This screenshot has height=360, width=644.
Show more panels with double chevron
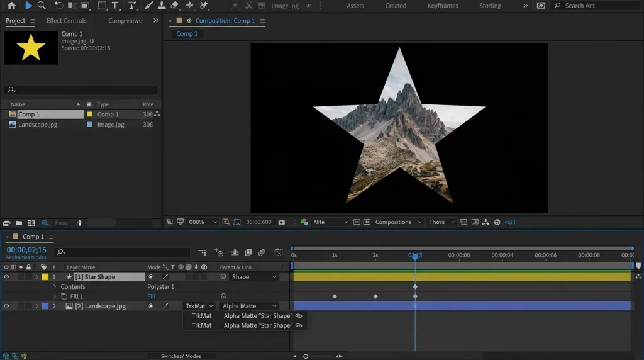pyautogui.click(x=156, y=21)
